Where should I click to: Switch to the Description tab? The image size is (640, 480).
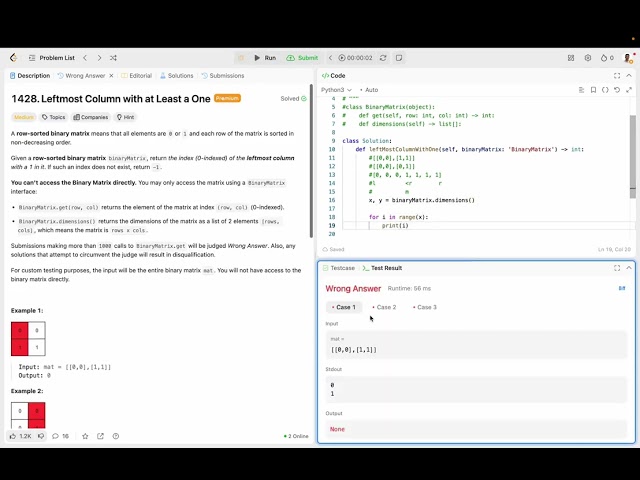tap(30, 76)
